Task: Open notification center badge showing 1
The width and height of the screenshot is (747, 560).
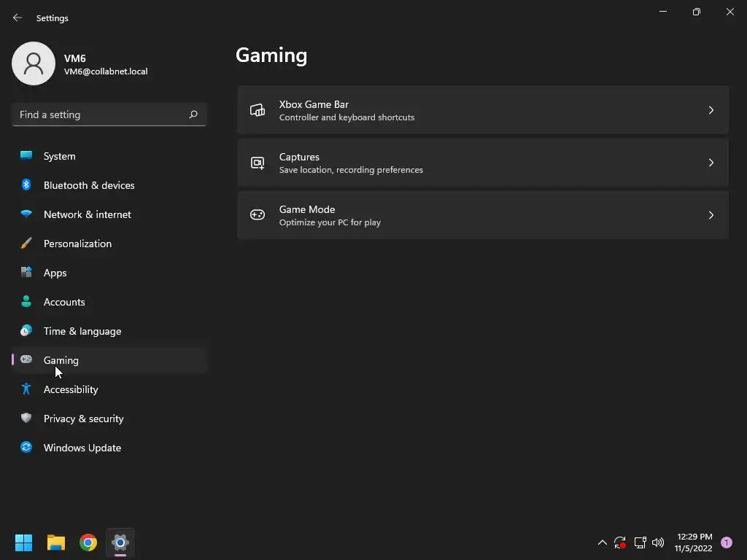Action: (727, 542)
